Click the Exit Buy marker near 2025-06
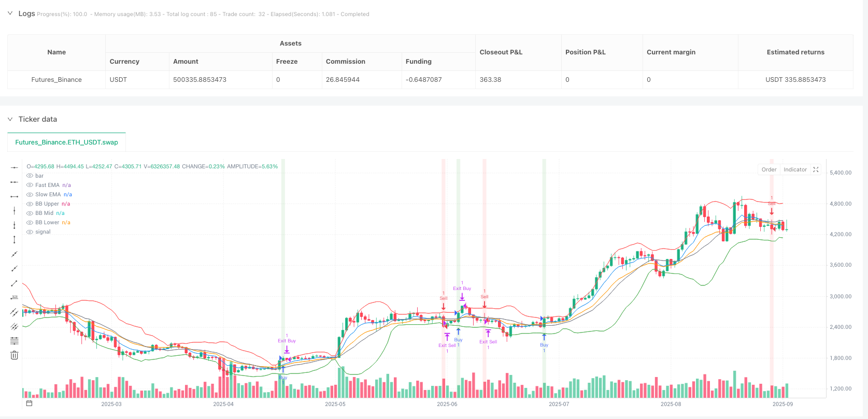 tap(462, 288)
